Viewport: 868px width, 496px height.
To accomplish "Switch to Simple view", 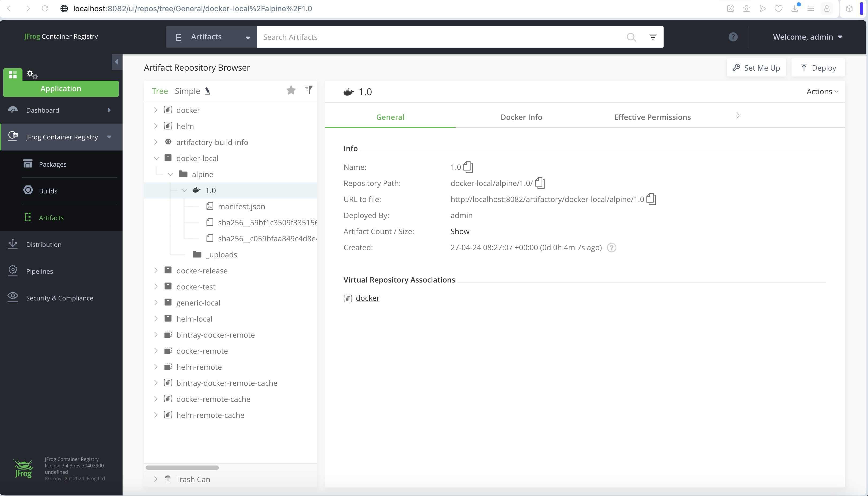I will [x=187, y=91].
